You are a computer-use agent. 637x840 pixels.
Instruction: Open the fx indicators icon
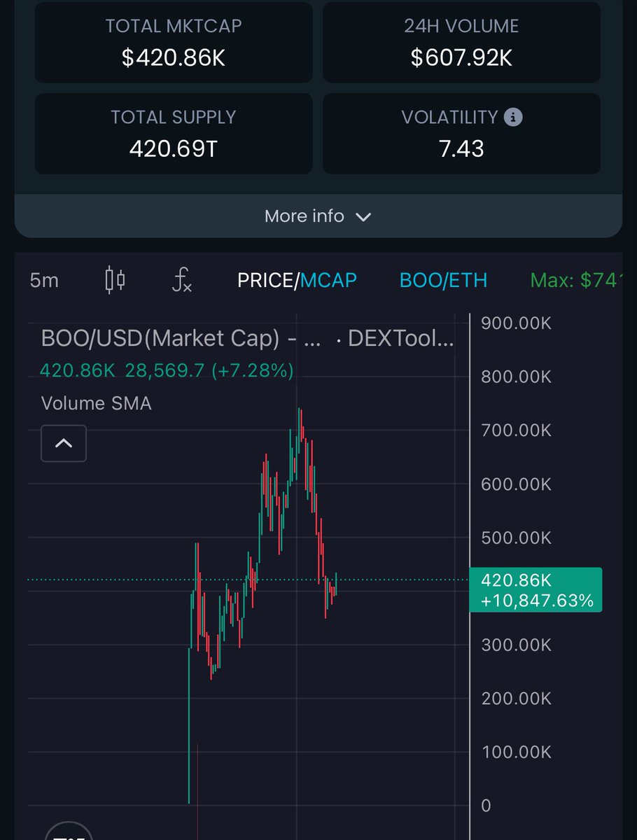click(182, 281)
